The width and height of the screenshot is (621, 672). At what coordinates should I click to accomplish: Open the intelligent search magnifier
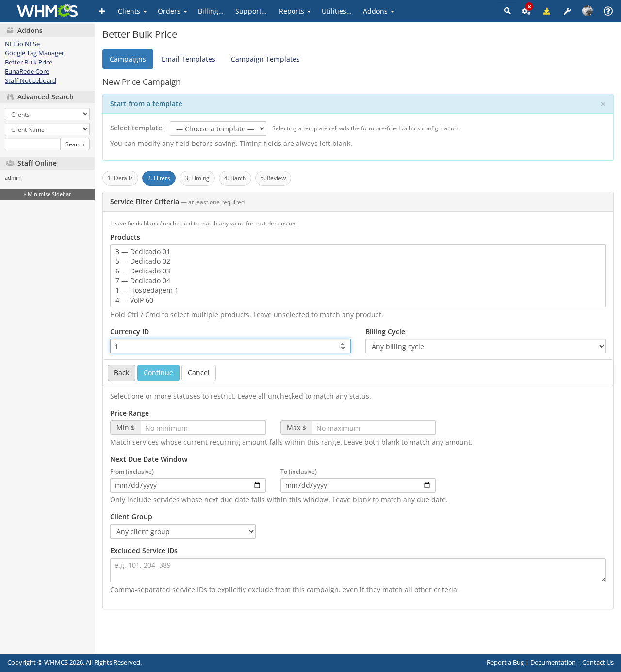pos(507,11)
